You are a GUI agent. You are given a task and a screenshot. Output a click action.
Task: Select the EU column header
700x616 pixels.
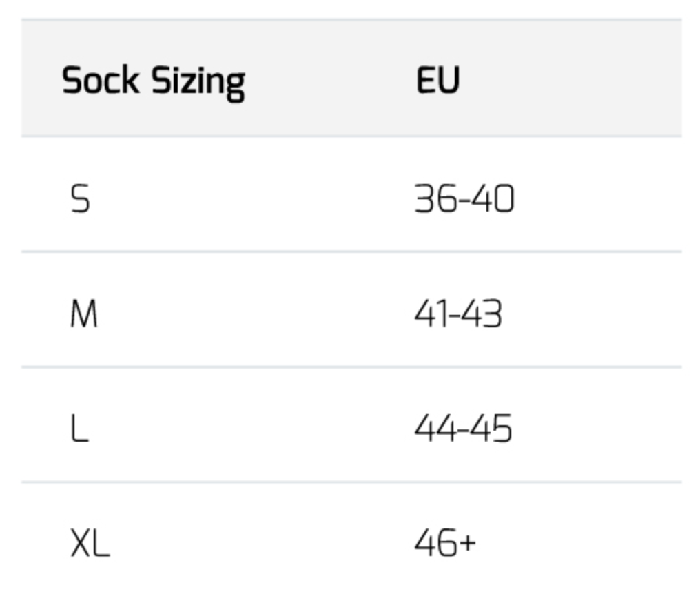[x=437, y=81]
